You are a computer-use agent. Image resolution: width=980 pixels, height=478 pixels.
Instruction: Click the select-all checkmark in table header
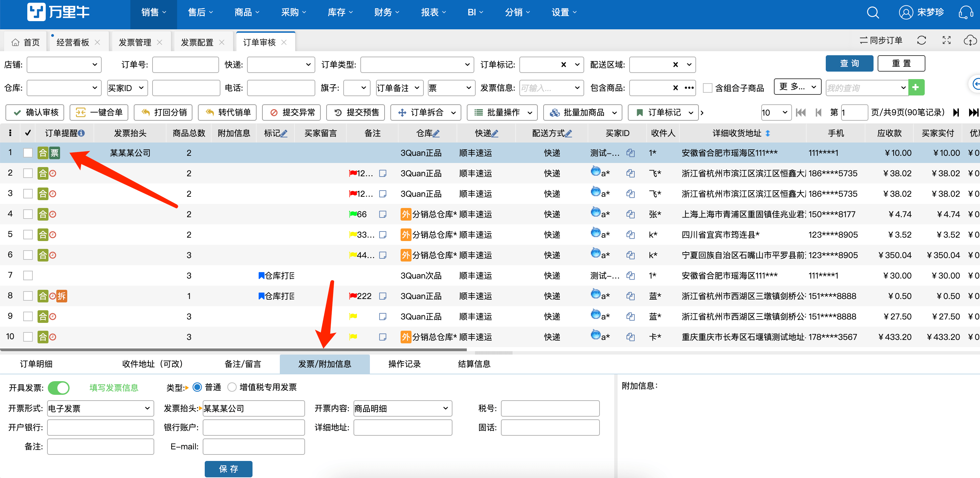pos(28,133)
